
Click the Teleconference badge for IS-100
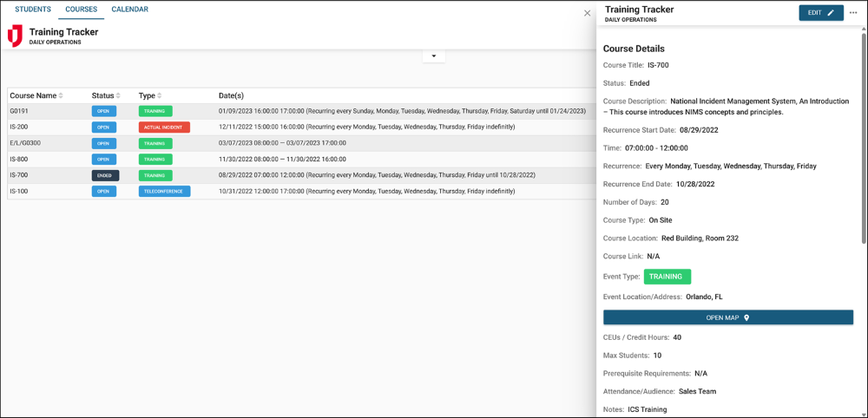pyautogui.click(x=164, y=192)
